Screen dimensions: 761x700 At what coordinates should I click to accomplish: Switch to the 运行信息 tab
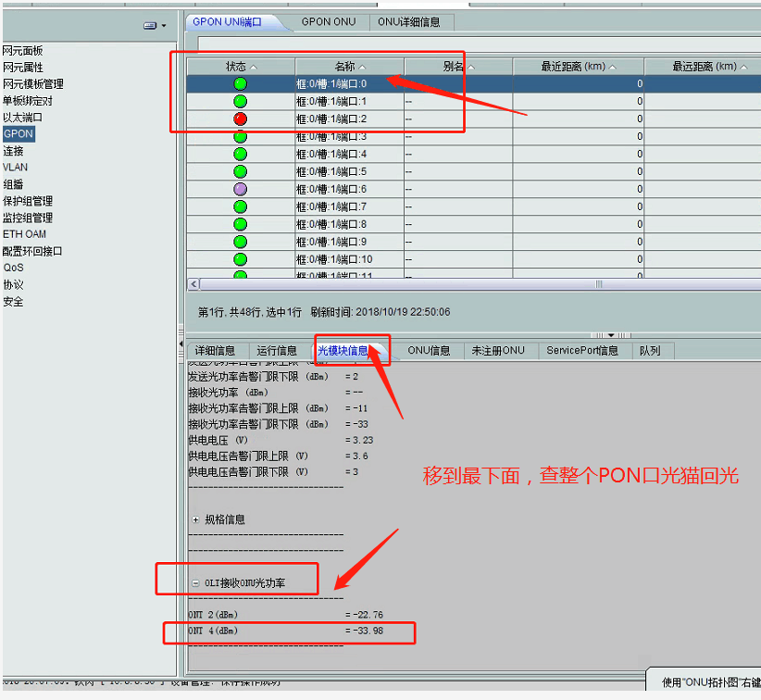coord(277,351)
